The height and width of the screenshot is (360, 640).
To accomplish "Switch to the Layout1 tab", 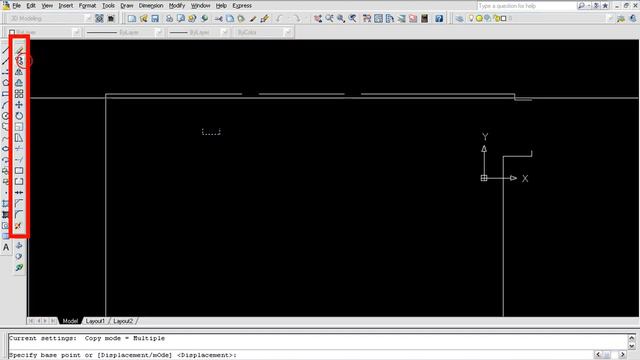I will pos(96,321).
